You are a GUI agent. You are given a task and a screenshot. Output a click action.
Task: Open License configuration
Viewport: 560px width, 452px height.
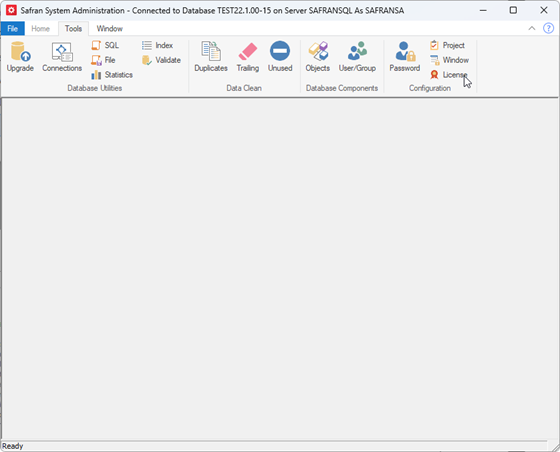pos(449,75)
